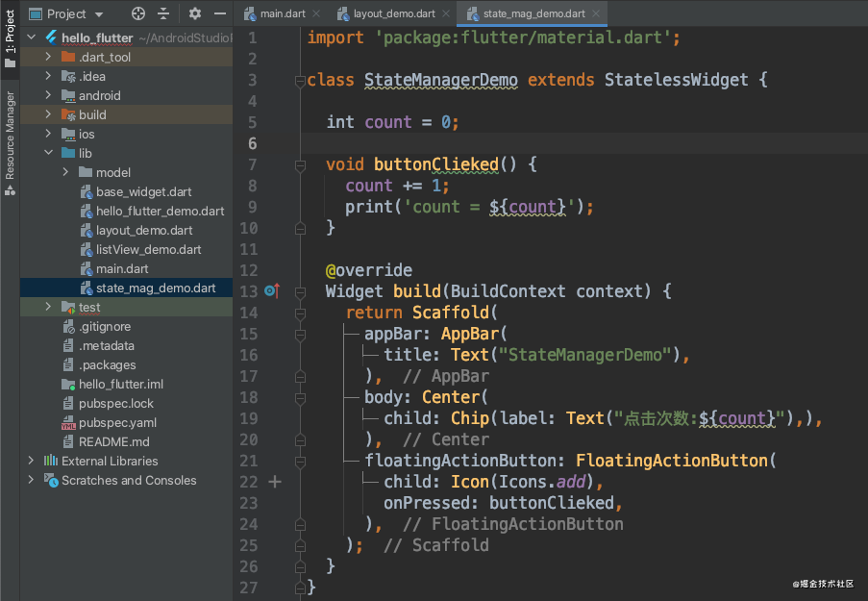The height and width of the screenshot is (601, 868).
Task: Click the Scratches and Consoles icon
Action: [x=51, y=480]
